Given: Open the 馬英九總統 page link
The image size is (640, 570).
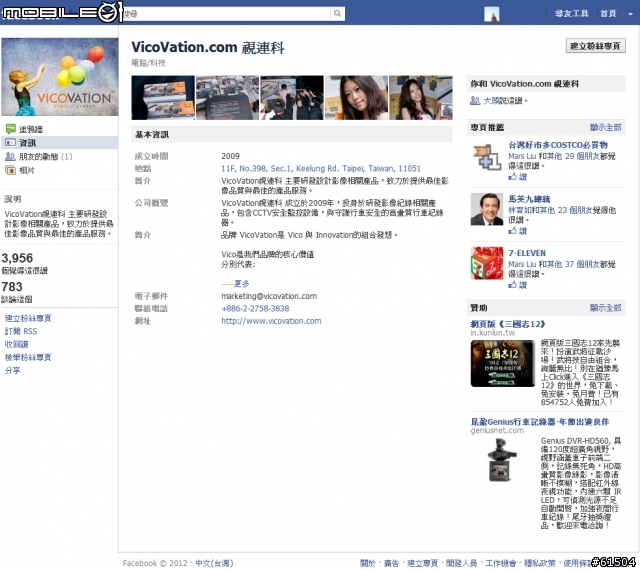Looking at the screenshot, I should pos(529,199).
